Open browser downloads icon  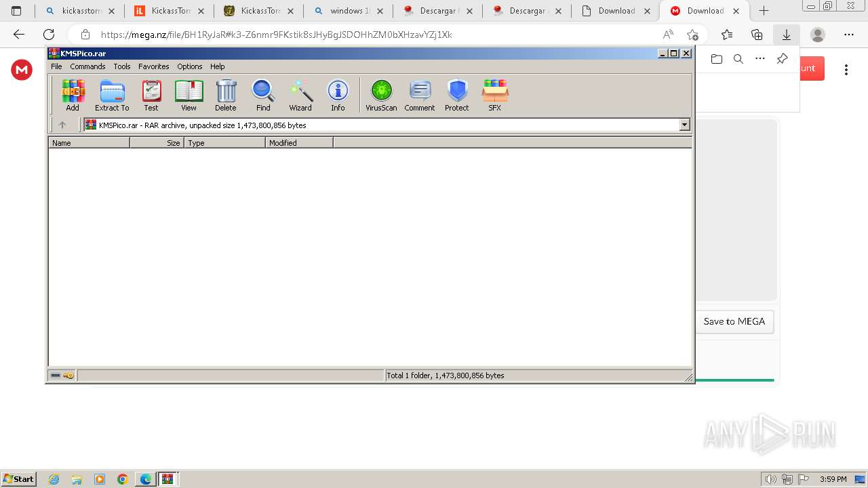787,35
